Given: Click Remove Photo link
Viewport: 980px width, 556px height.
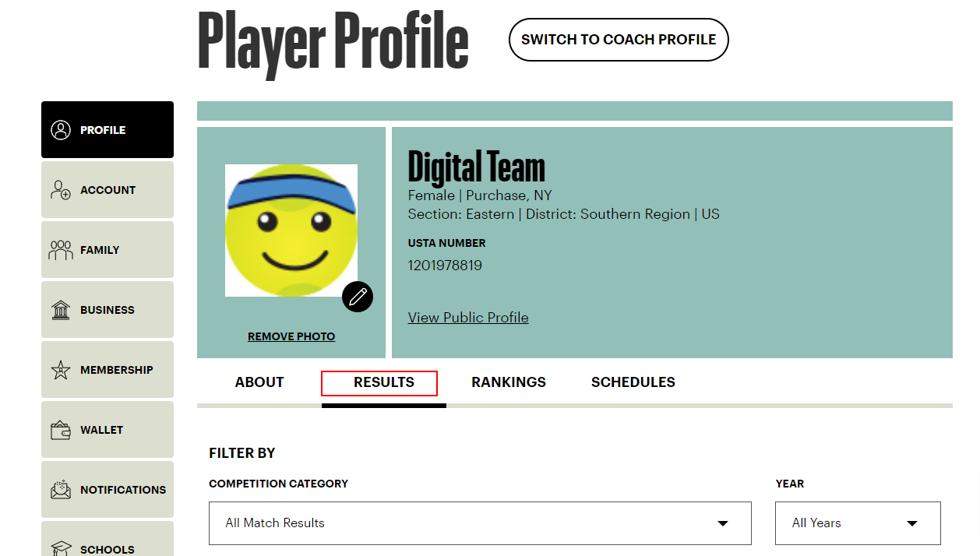Looking at the screenshot, I should [291, 336].
